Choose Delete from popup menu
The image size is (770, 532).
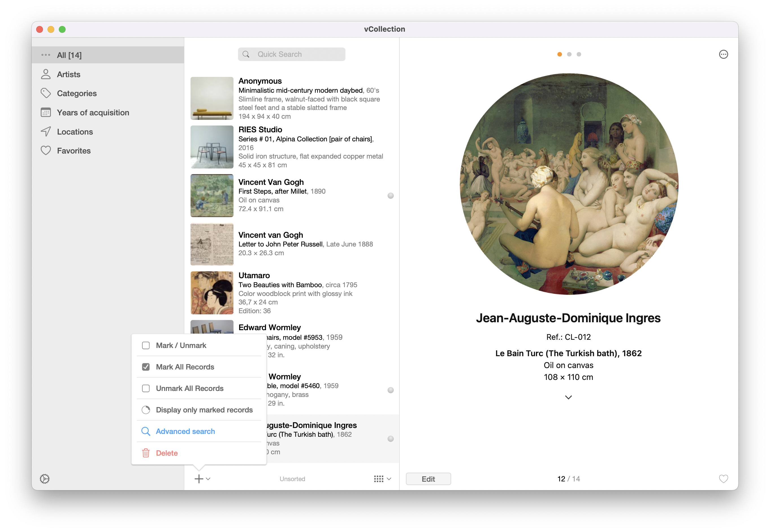coord(199,453)
